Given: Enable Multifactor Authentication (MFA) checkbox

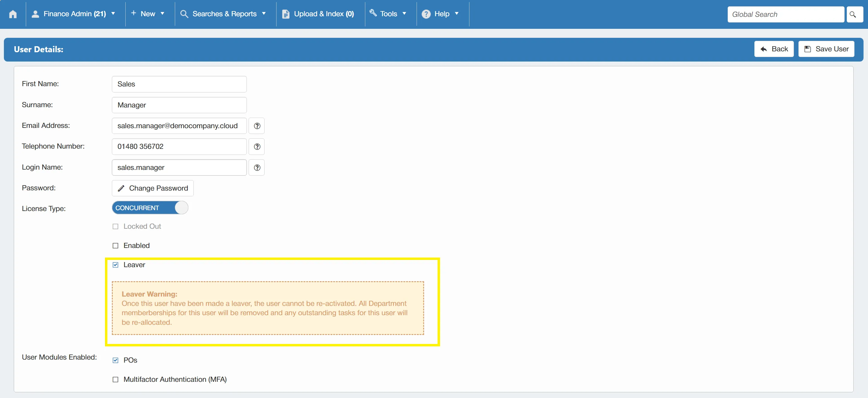Looking at the screenshot, I should [115, 379].
